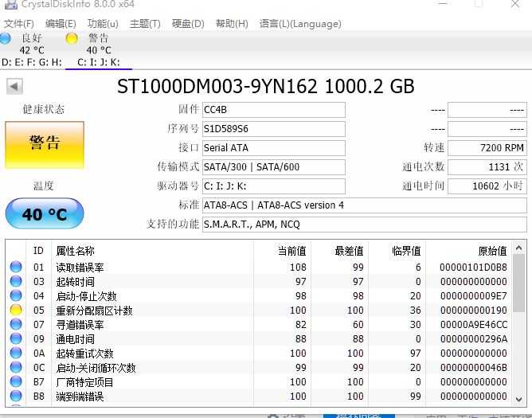Open the 主题(T) menu
The image size is (532, 418).
pyautogui.click(x=145, y=24)
